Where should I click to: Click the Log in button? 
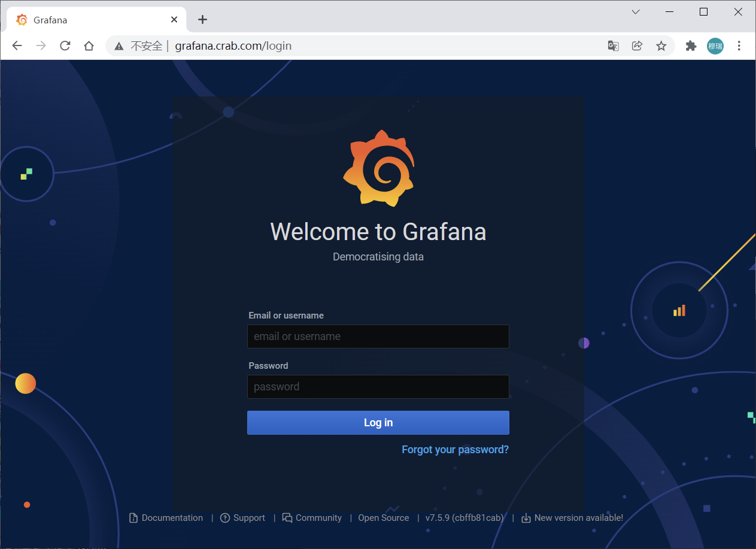(378, 423)
